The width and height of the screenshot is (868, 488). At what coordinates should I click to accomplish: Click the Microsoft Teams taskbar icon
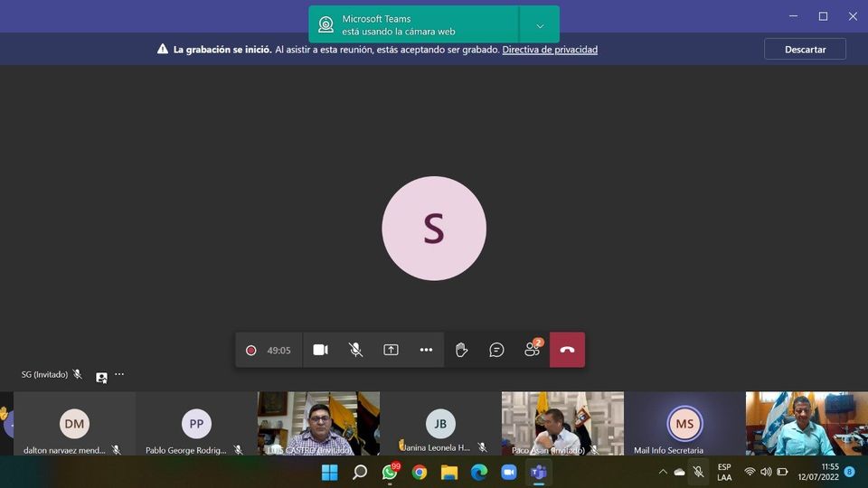(539, 472)
